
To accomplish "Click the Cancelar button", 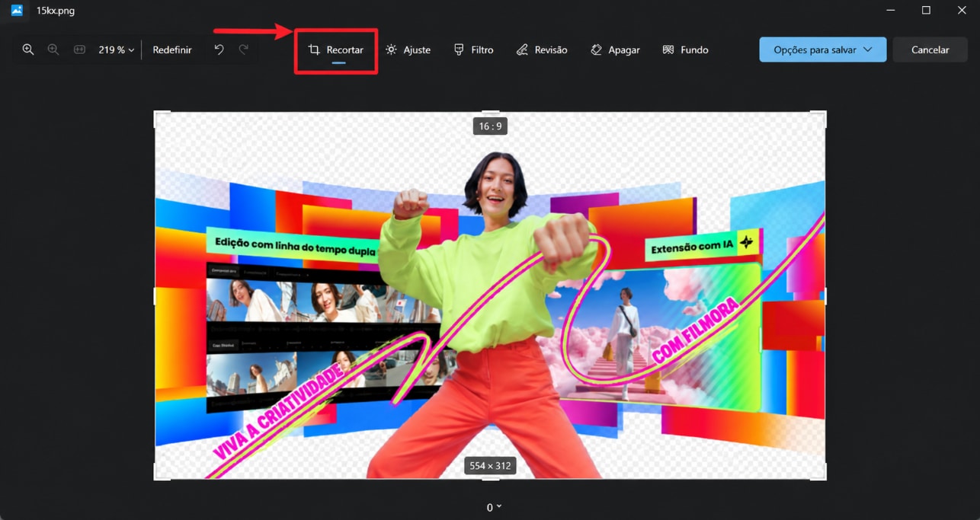I will click(x=930, y=49).
